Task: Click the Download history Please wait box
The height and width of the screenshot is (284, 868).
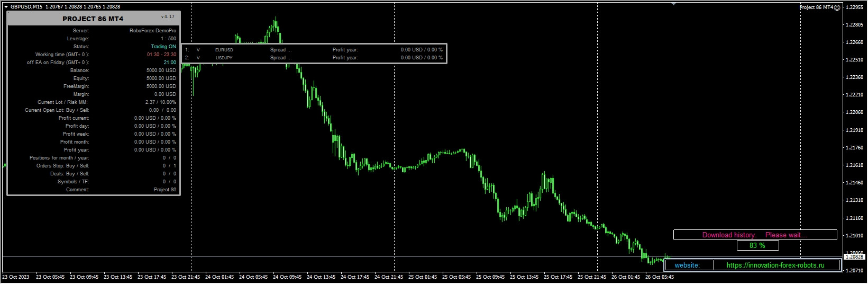Action: (755, 235)
